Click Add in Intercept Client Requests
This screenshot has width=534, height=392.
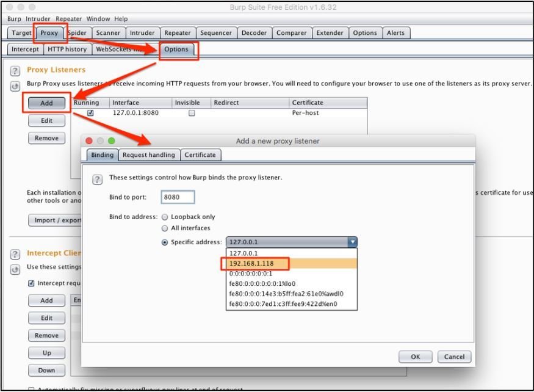[46, 300]
